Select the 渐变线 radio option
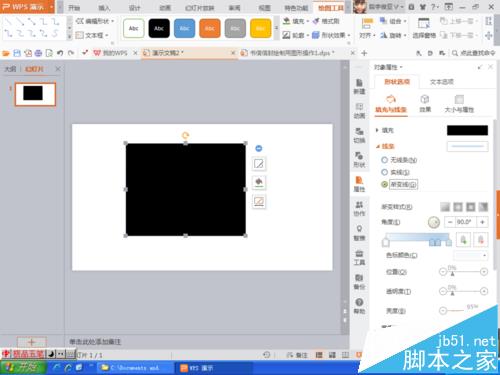This screenshot has width=500, height=375. pyautogui.click(x=384, y=184)
